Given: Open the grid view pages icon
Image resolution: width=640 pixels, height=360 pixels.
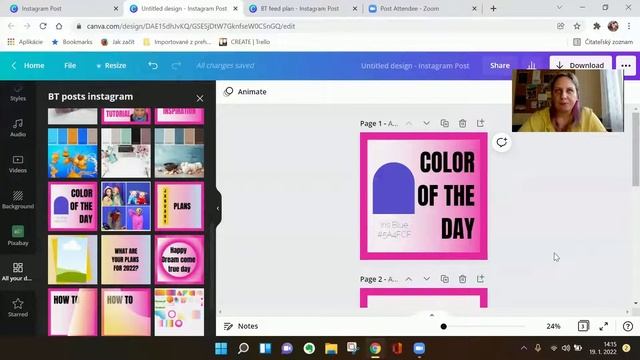Looking at the screenshot, I should coord(583,326).
